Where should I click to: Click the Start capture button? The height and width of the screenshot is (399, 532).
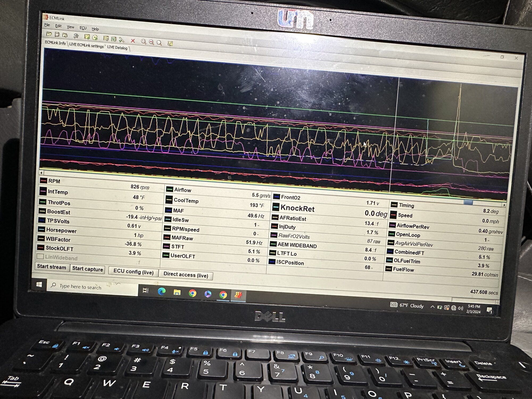pyautogui.click(x=88, y=269)
